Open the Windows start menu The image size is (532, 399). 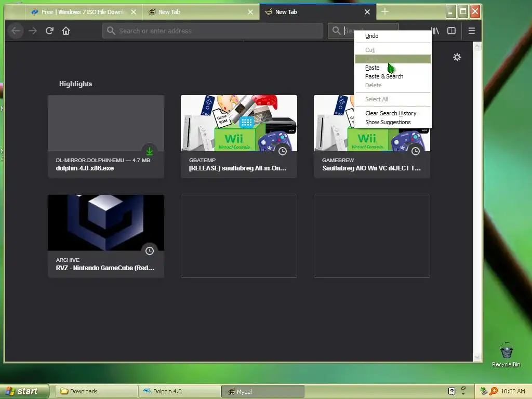[x=24, y=391]
